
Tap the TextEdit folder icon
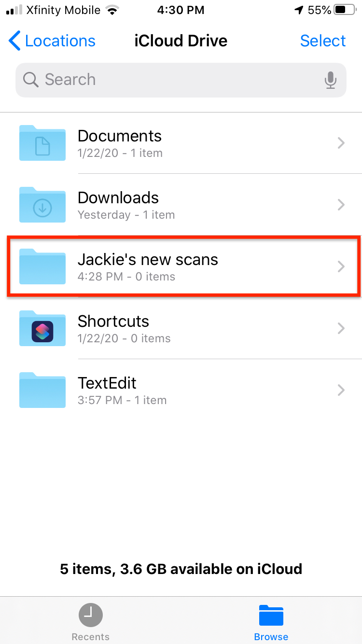click(x=42, y=390)
